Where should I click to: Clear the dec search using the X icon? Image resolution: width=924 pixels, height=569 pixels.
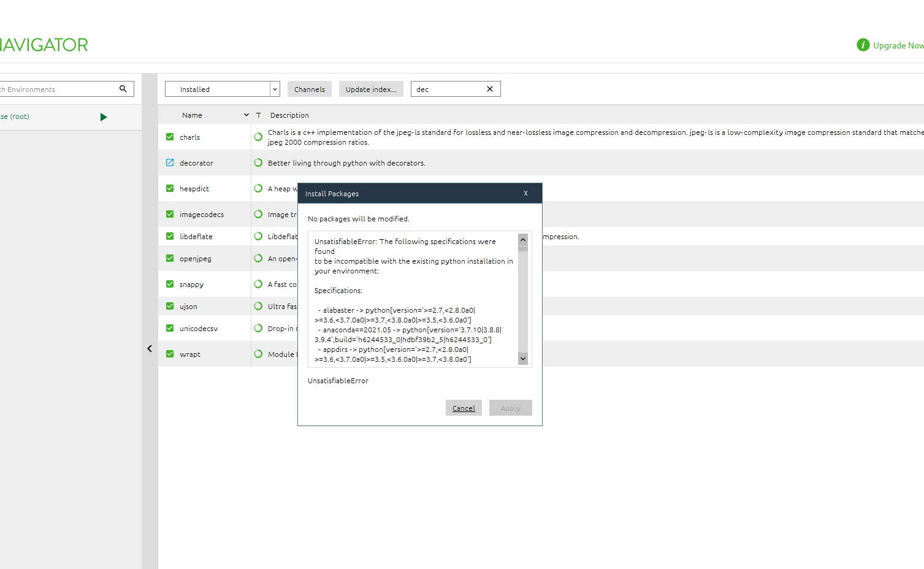pos(489,88)
